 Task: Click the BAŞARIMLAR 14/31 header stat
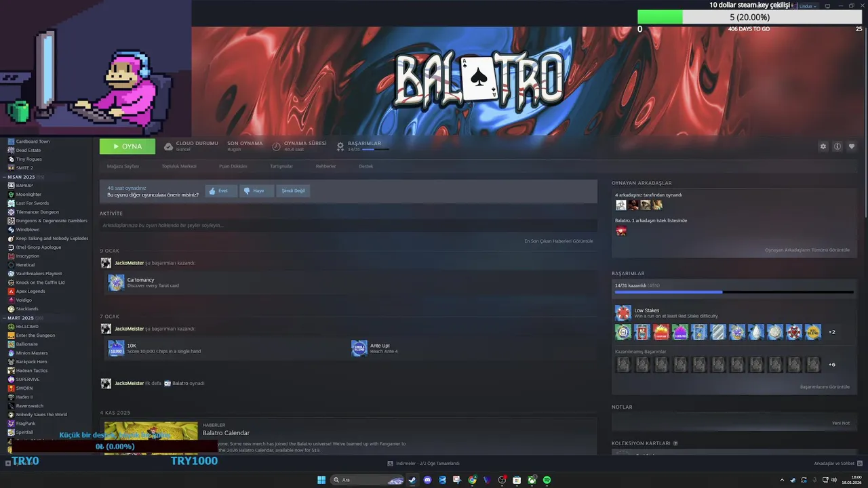point(364,146)
